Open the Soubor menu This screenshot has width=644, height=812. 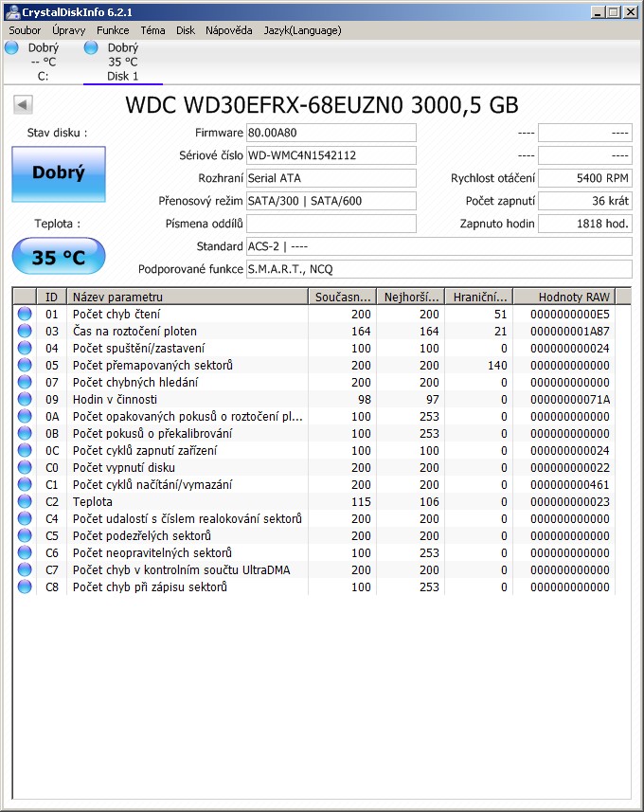click(x=25, y=30)
